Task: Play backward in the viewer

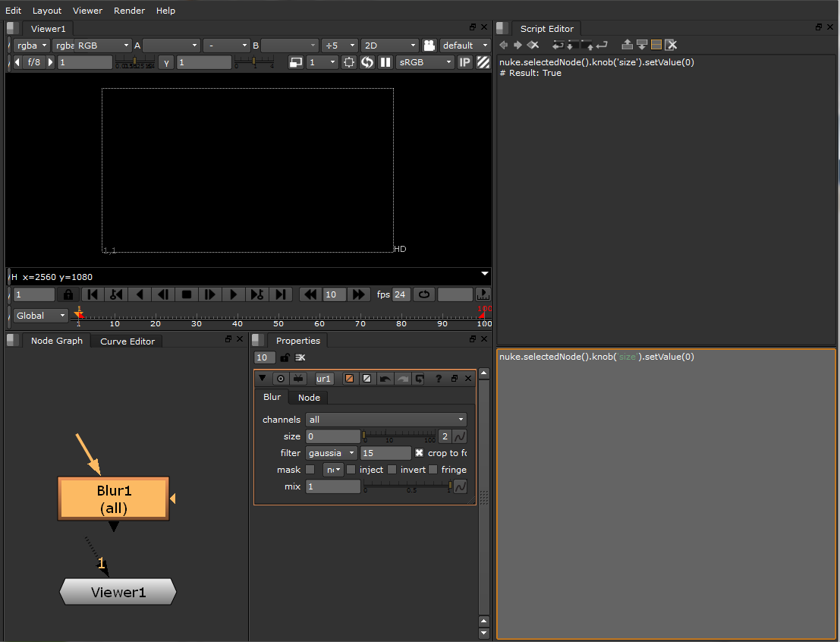Action: (x=140, y=294)
